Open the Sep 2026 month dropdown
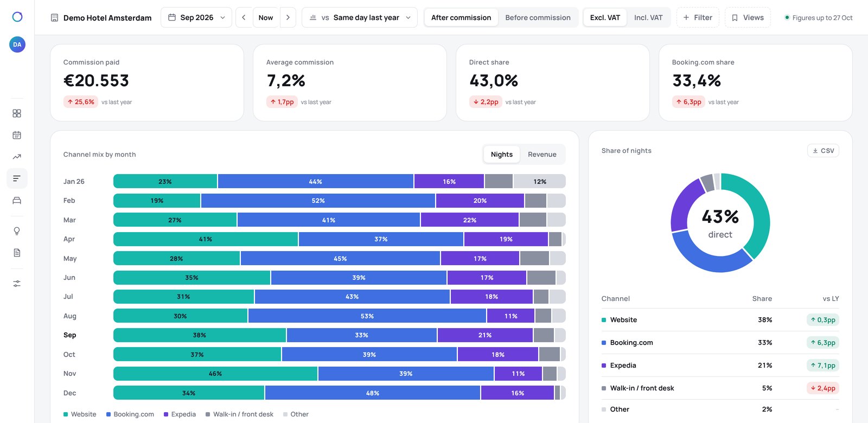This screenshot has width=868, height=423. tap(196, 17)
